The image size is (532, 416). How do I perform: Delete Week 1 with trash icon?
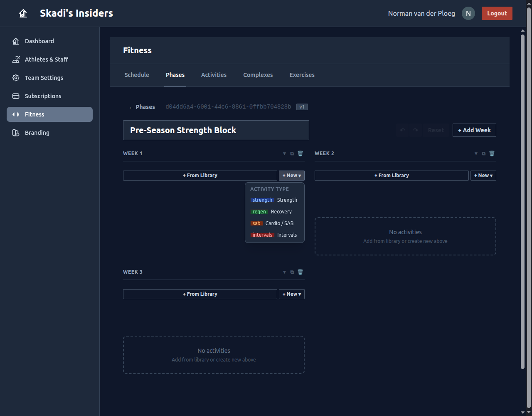coord(300,154)
